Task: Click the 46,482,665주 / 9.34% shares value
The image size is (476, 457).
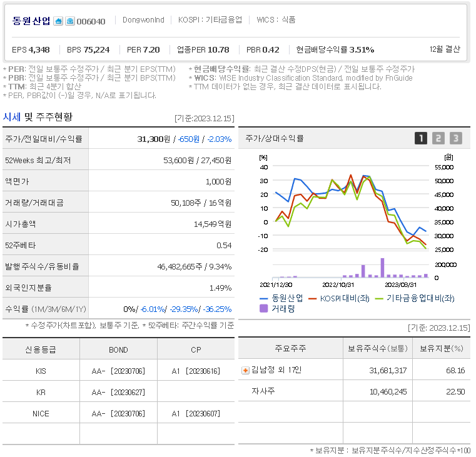Action: pos(195,267)
